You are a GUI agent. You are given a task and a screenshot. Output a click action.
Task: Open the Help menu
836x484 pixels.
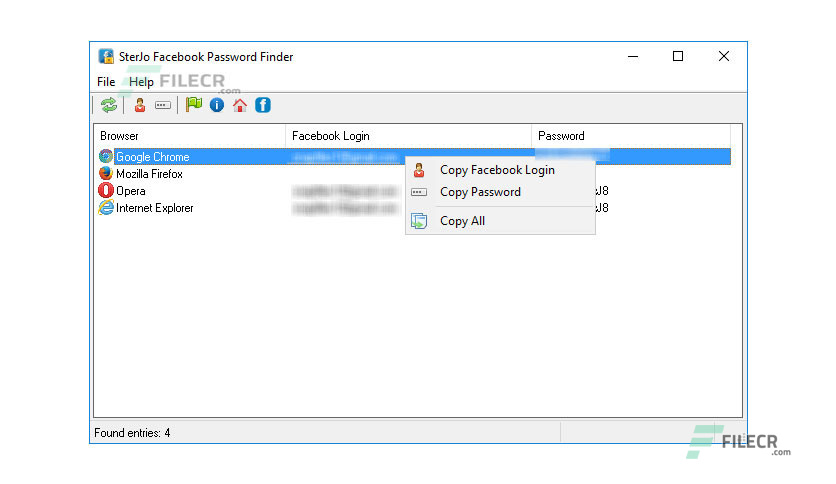point(141,82)
